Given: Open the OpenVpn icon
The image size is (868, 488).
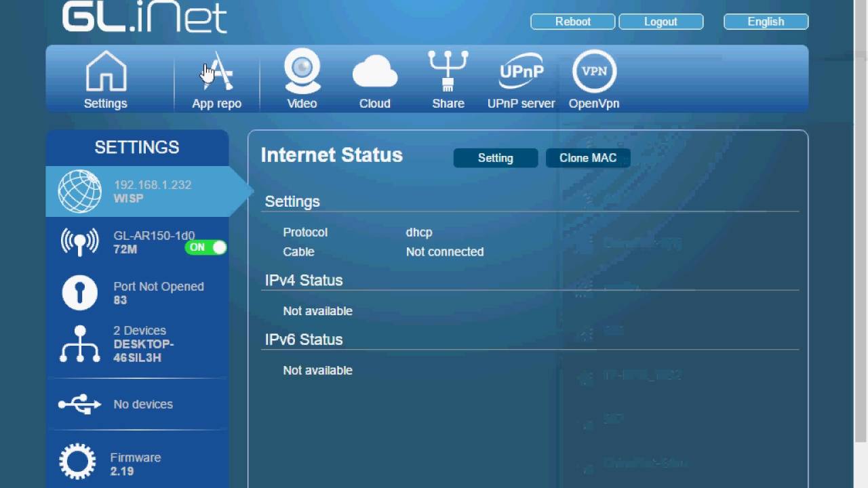Looking at the screenshot, I should click(x=594, y=70).
